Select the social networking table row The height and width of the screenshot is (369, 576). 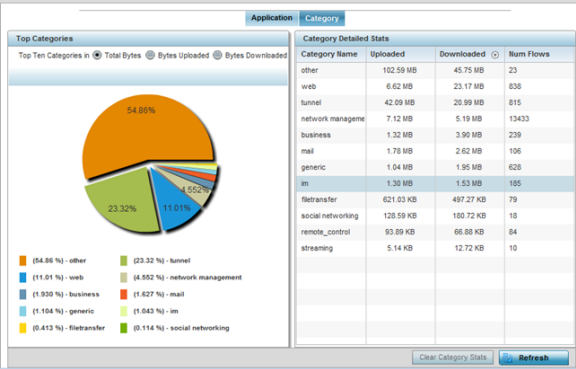point(435,216)
